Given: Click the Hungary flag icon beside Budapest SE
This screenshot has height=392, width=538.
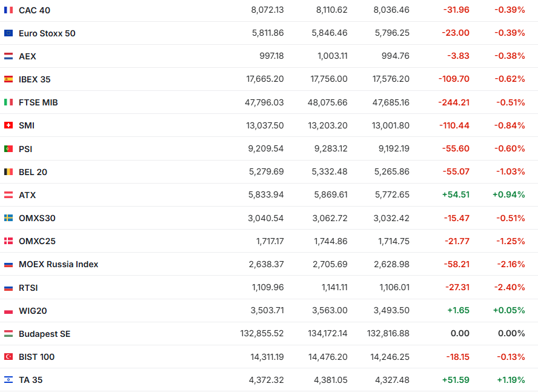Looking at the screenshot, I should [x=8, y=334].
